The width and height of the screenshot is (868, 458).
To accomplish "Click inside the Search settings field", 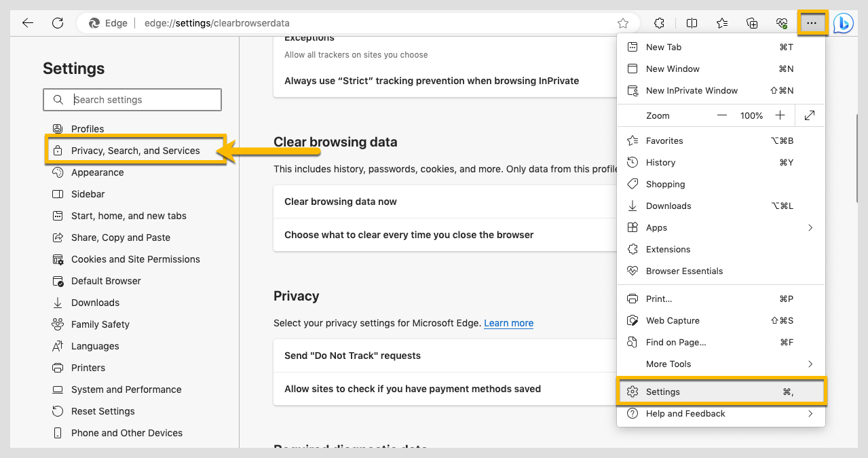I will click(x=132, y=99).
